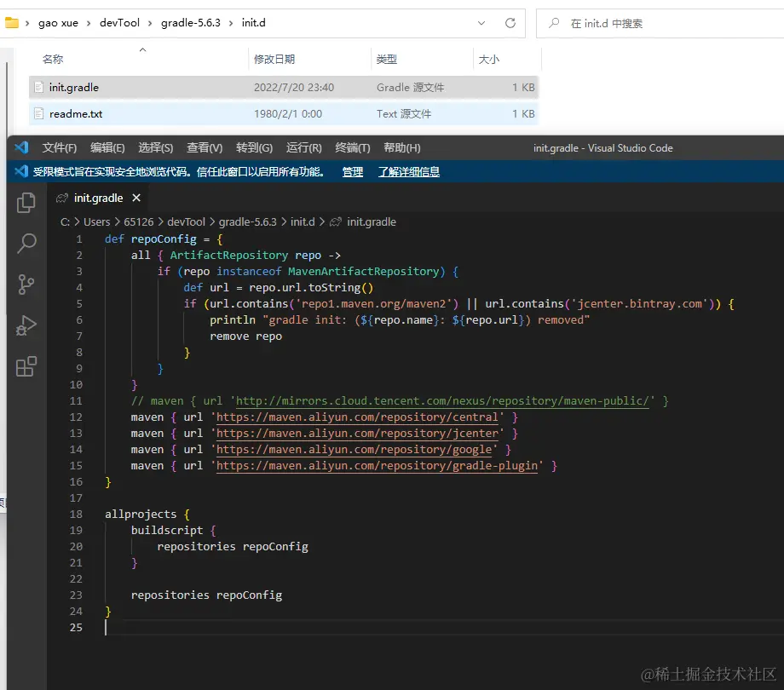
Task: Click 'allprojects' on line 18
Action: pyautogui.click(x=141, y=515)
